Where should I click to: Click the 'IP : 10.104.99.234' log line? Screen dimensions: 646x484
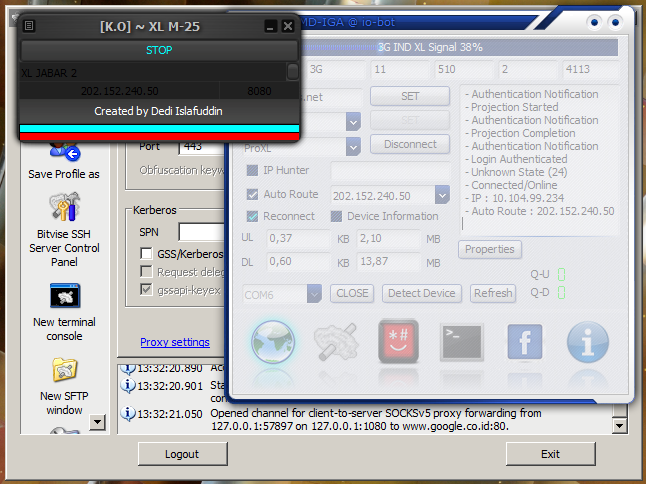point(515,198)
